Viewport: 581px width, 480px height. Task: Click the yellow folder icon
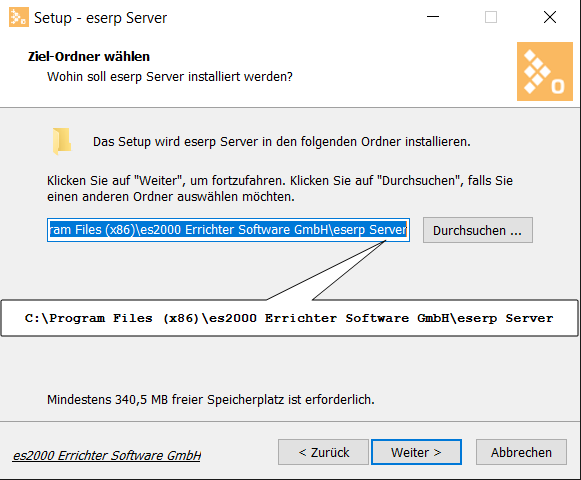[62, 141]
